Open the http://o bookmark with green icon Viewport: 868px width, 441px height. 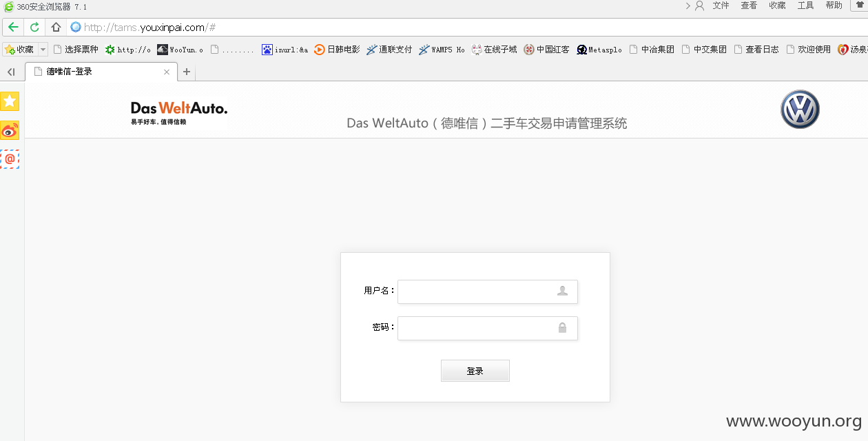click(127, 50)
